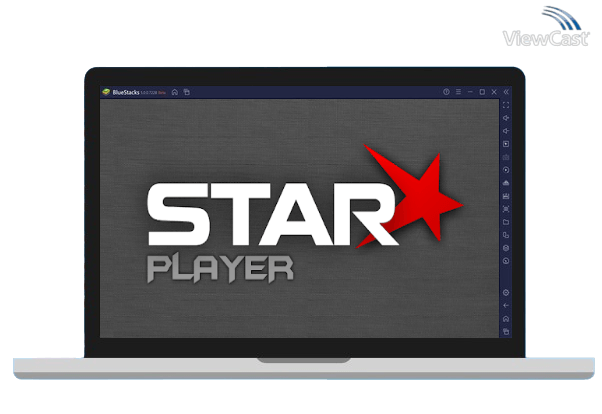The width and height of the screenshot is (602, 414).
Task: Take a screenshot using sidebar icon
Action: [x=506, y=209]
